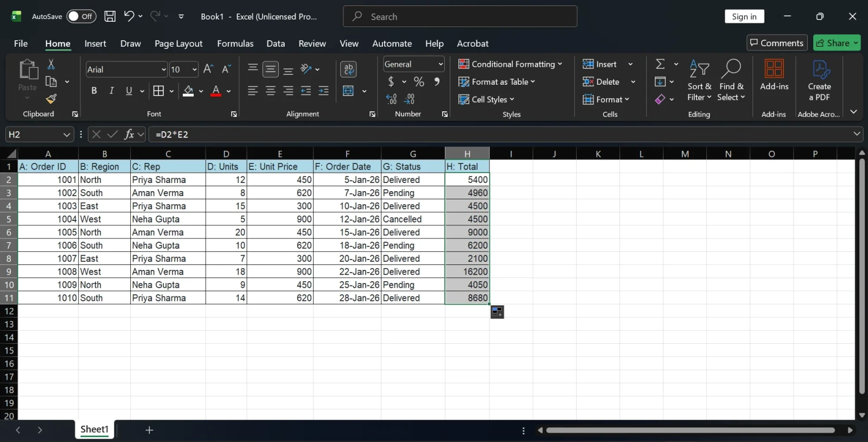Open the Arial font name dropdown
Screen dimensions: 868x442
164,69
